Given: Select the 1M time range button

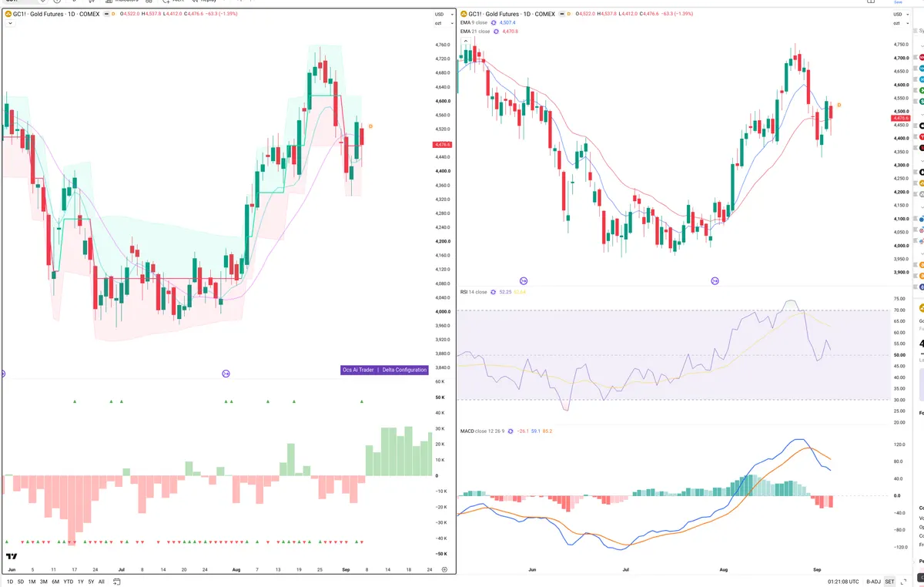Looking at the screenshot, I should (x=32, y=582).
